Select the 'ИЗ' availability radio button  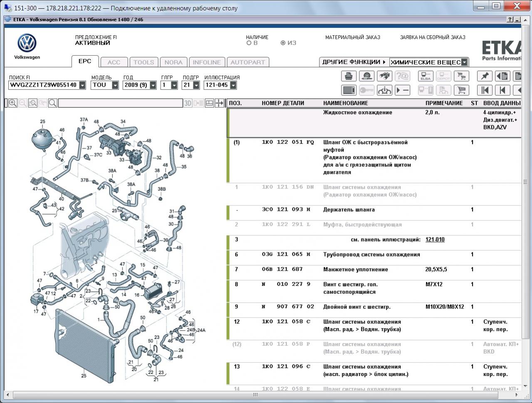click(283, 43)
